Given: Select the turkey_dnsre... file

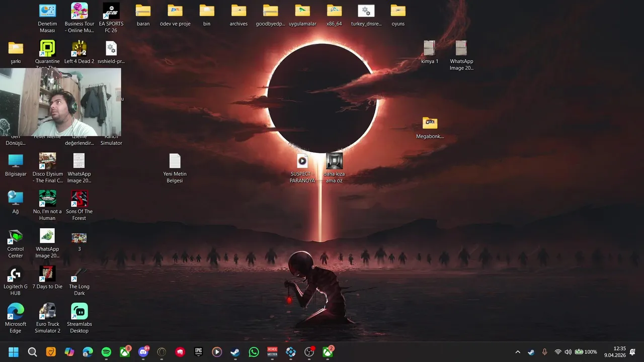Looking at the screenshot, I should click(x=366, y=15).
